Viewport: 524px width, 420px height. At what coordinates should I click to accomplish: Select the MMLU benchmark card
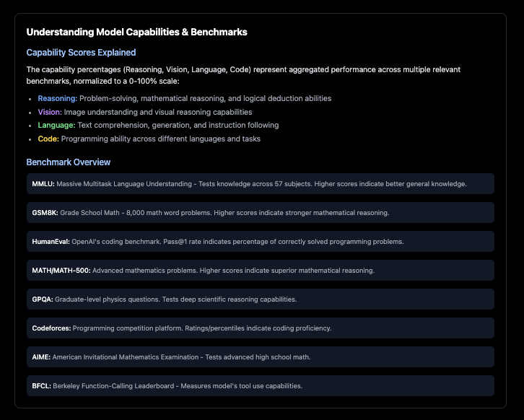point(260,183)
